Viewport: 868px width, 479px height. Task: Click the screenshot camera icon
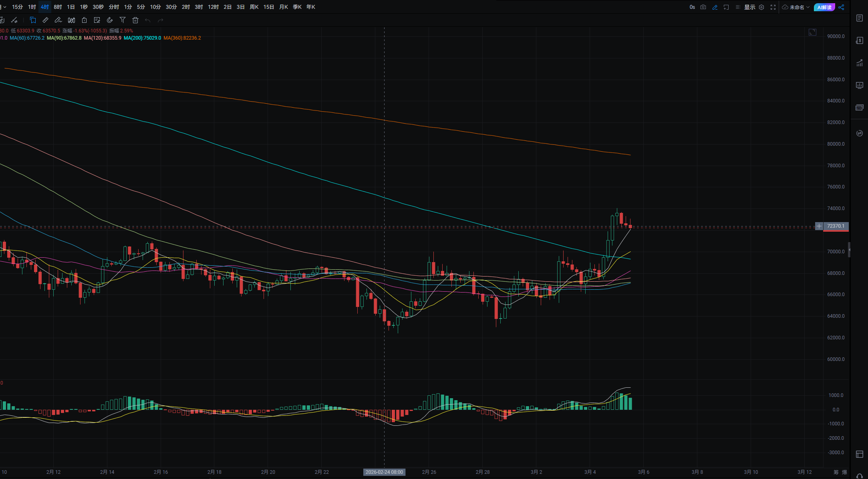703,7
